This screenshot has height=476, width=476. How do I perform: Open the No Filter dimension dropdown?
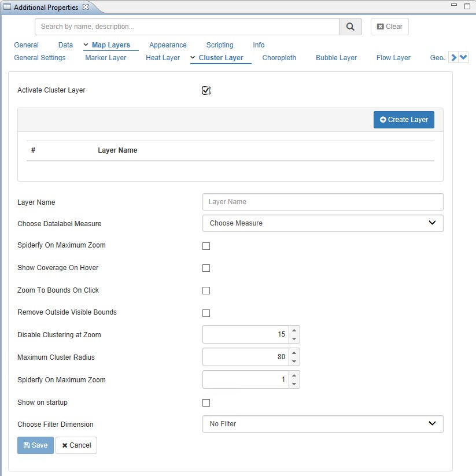point(322,424)
